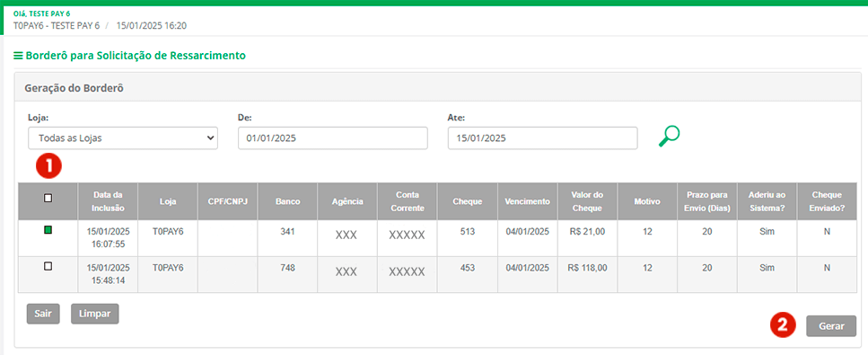Click the 'Geração do Borderô' panel heading
This screenshot has width=868, height=355.
(74, 88)
